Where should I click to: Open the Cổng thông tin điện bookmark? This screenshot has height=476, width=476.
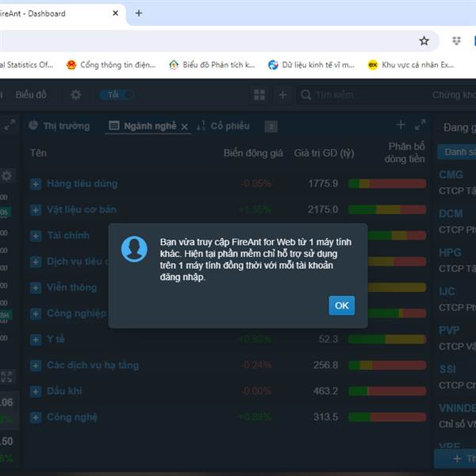pos(111,65)
